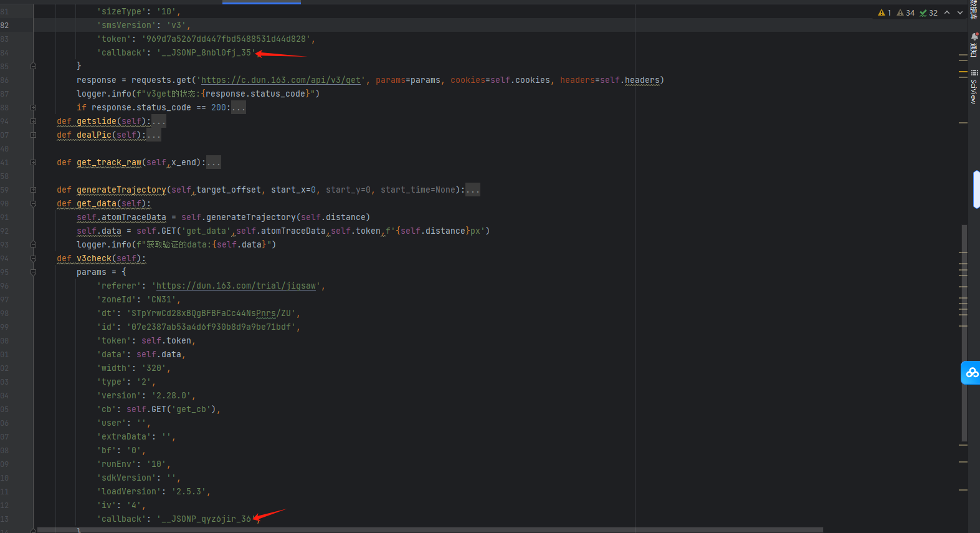Screen dimensions: 980x533
Task: Click the vertical editor scrollbar thumb
Action: click(x=964, y=330)
